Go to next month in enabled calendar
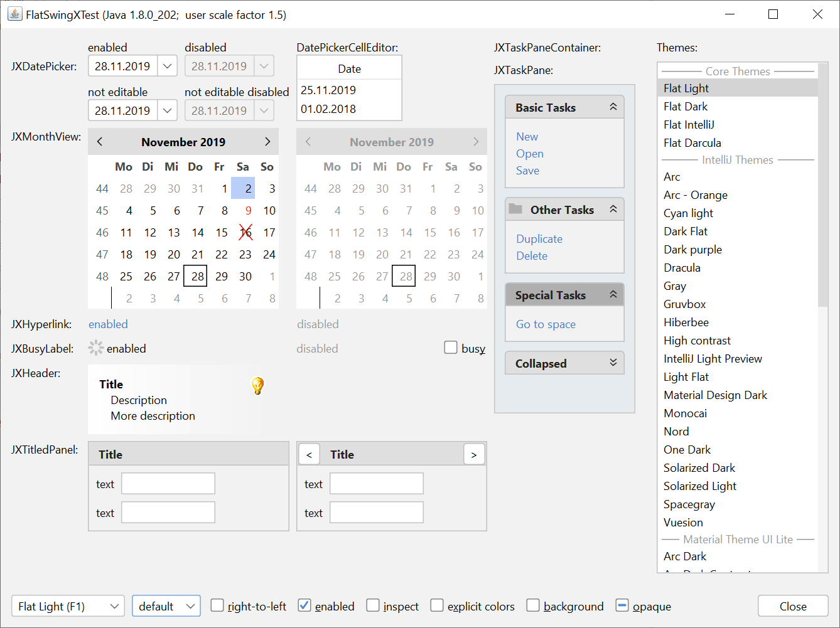Image resolution: width=840 pixels, height=628 pixels. click(267, 142)
